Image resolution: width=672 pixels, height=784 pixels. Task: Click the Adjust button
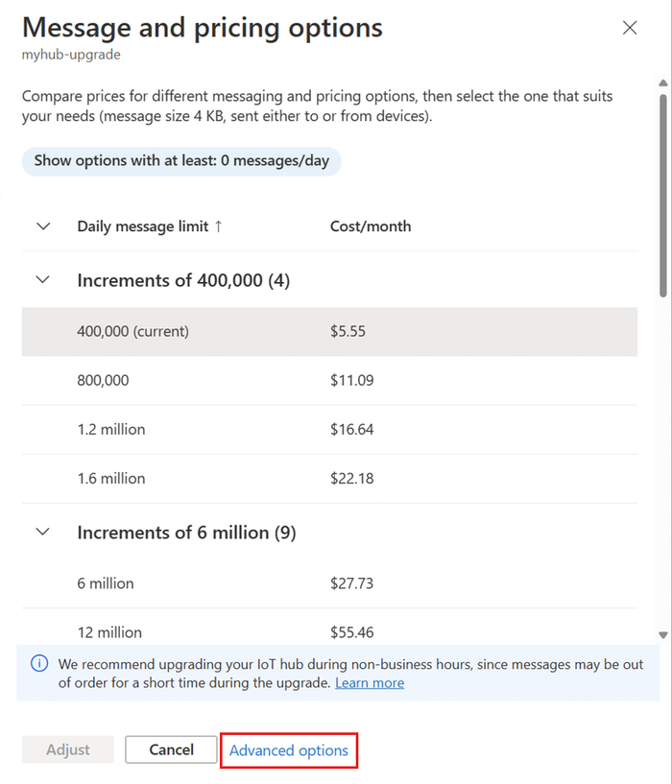(68, 749)
